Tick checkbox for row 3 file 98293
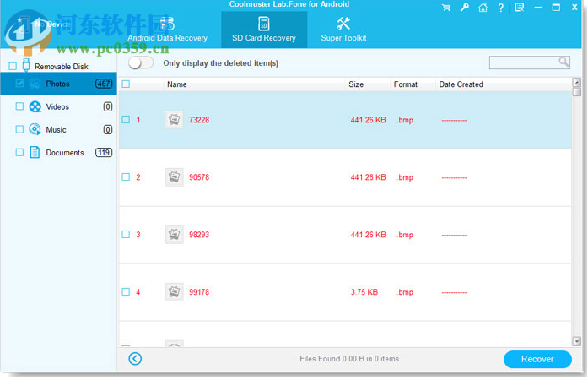Screen dimensions: 588x380 (x=126, y=235)
